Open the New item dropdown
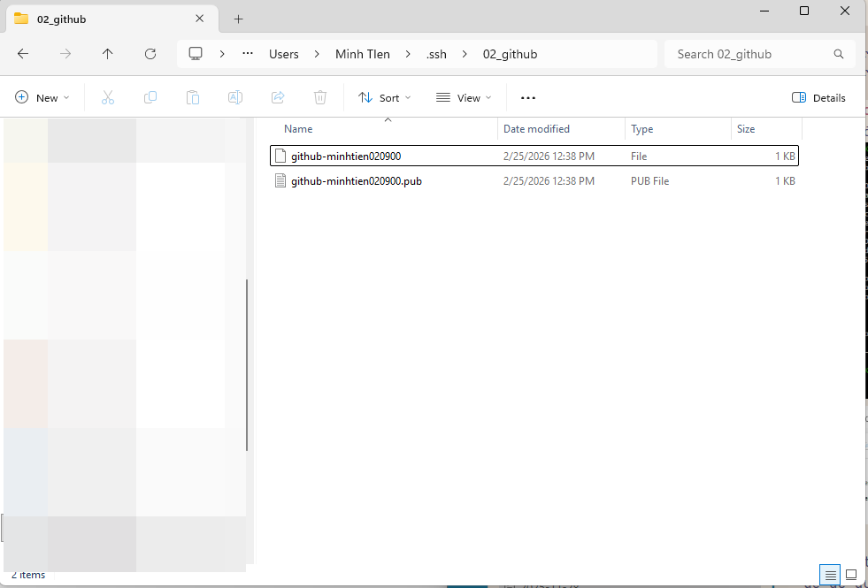 click(x=42, y=97)
